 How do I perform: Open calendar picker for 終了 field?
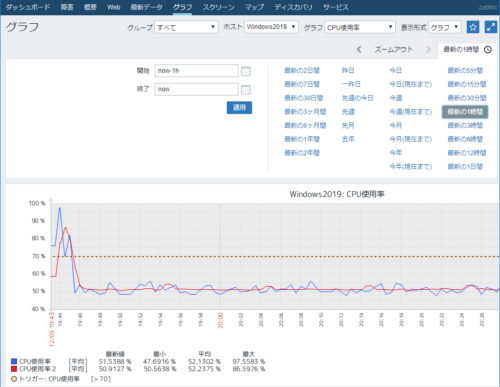click(x=246, y=90)
